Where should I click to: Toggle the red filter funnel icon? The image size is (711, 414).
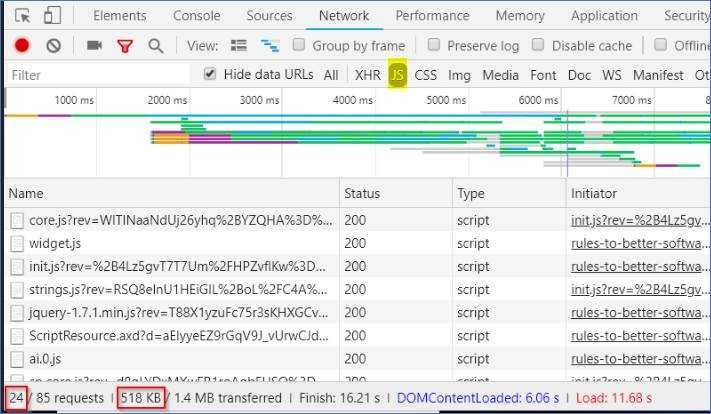[x=125, y=46]
